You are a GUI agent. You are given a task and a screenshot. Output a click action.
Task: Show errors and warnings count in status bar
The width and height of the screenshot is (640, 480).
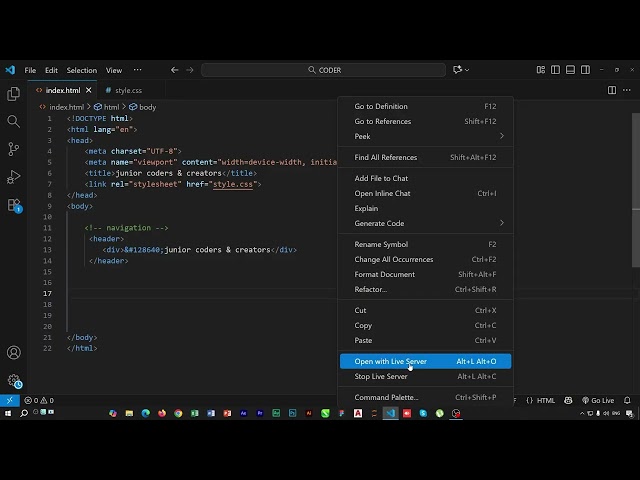pos(39,400)
